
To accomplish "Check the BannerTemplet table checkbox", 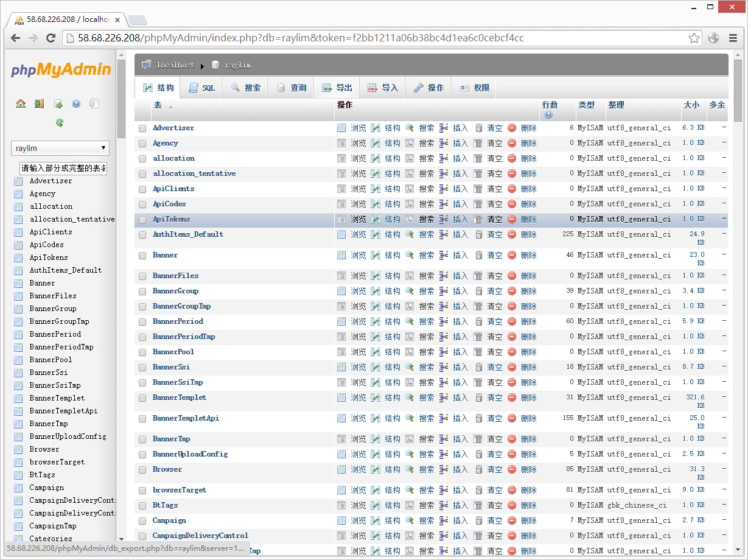I will click(x=142, y=398).
